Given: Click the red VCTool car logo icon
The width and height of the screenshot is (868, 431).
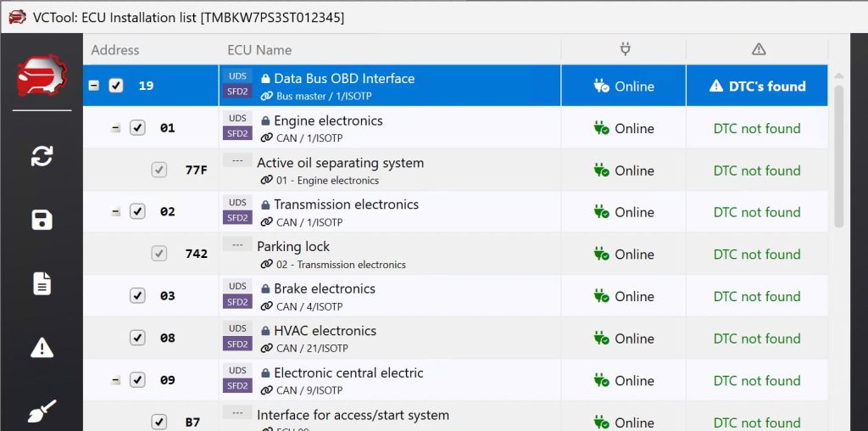Looking at the screenshot, I should [x=42, y=77].
